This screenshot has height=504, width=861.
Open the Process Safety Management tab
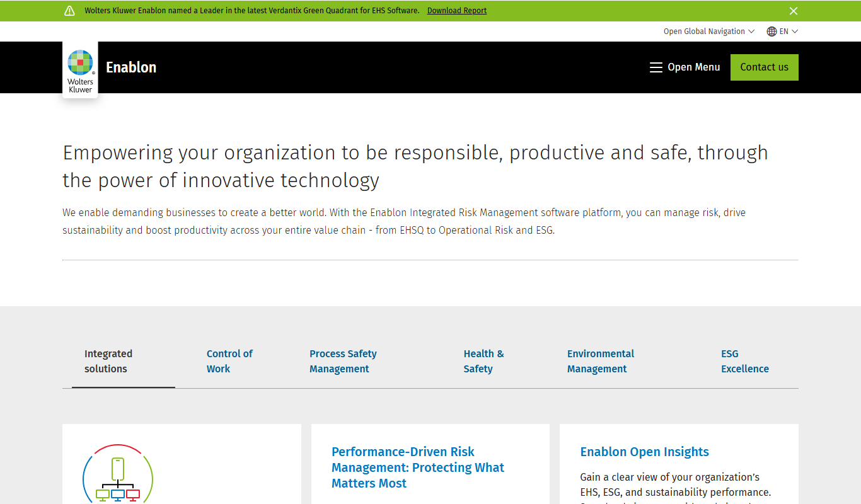pyautogui.click(x=343, y=362)
